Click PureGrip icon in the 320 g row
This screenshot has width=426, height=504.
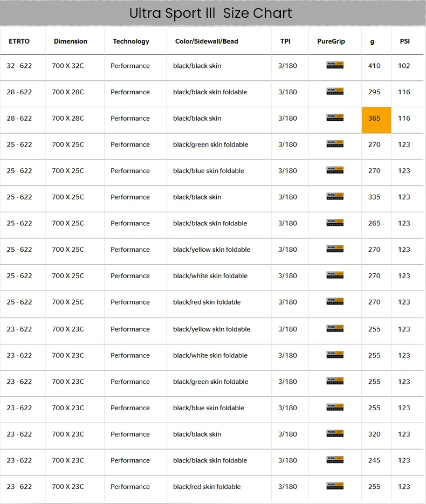(335, 433)
